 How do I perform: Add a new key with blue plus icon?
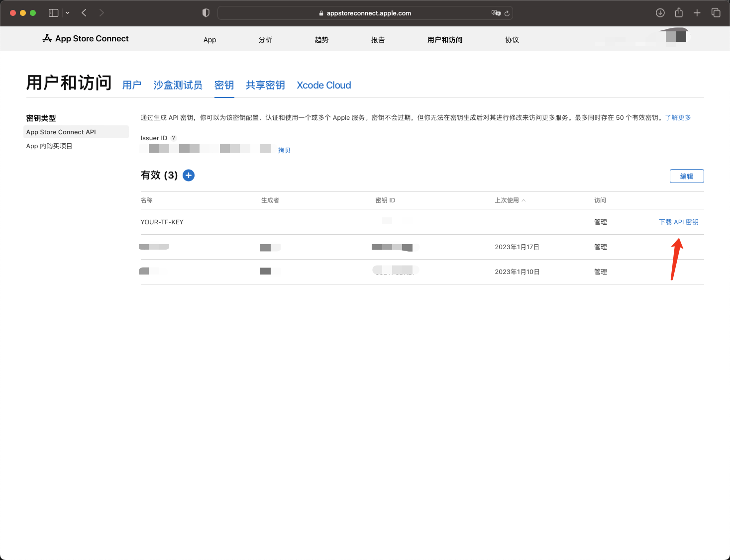[189, 175]
